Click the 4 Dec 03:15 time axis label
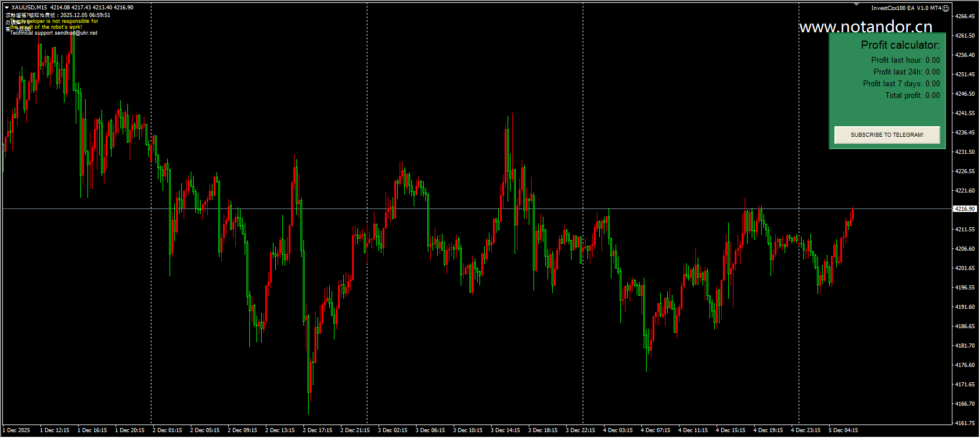The height and width of the screenshot is (438, 980). pos(618,430)
